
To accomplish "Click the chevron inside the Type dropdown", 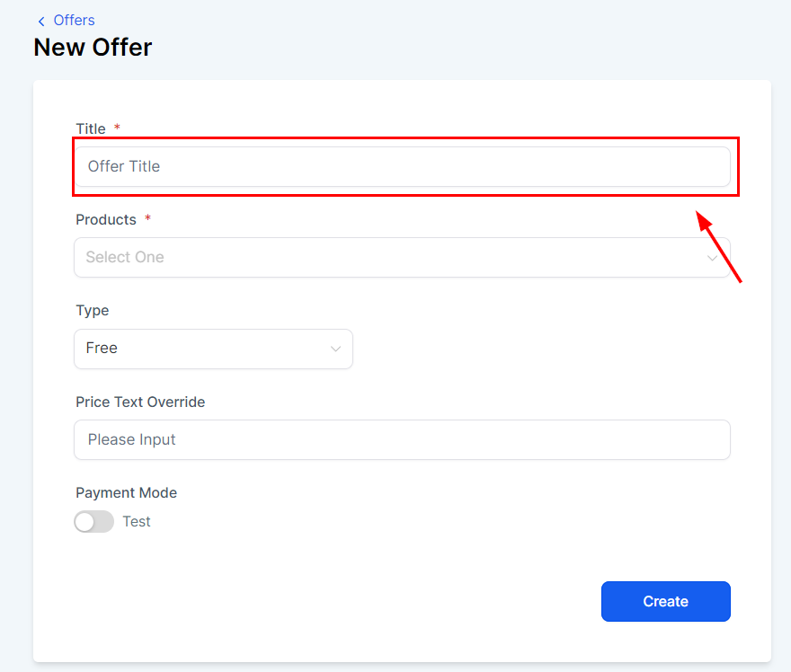I will tap(335, 349).
